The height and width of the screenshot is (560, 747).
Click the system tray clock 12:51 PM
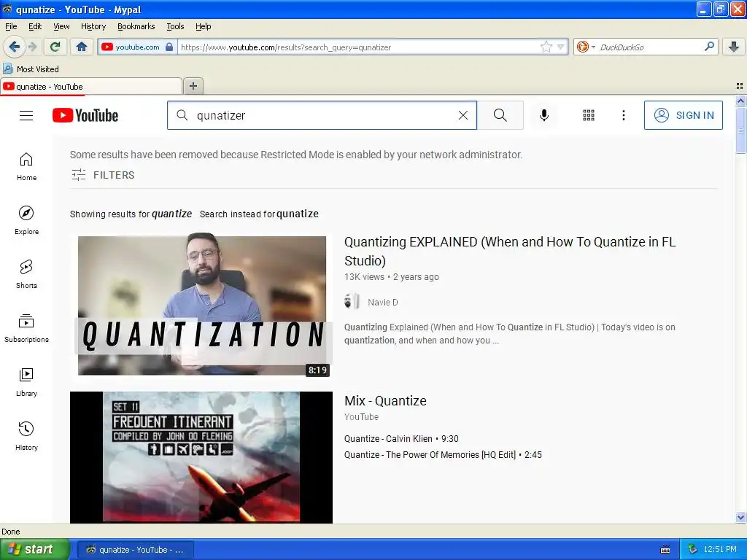click(x=720, y=550)
